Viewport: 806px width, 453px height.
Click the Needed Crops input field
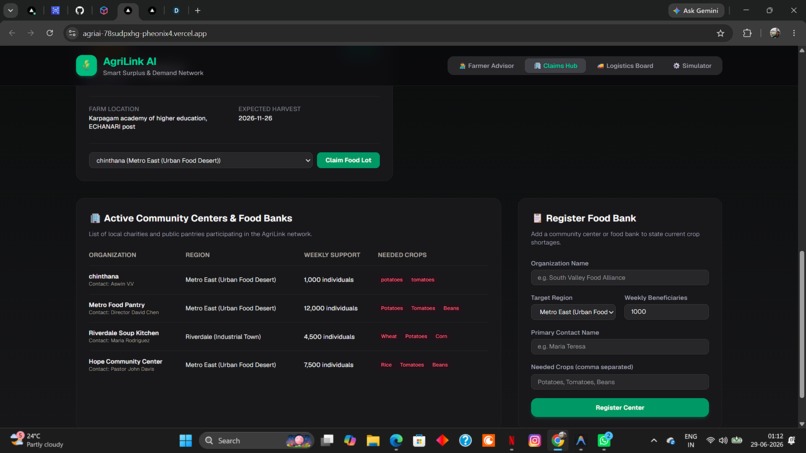(619, 382)
